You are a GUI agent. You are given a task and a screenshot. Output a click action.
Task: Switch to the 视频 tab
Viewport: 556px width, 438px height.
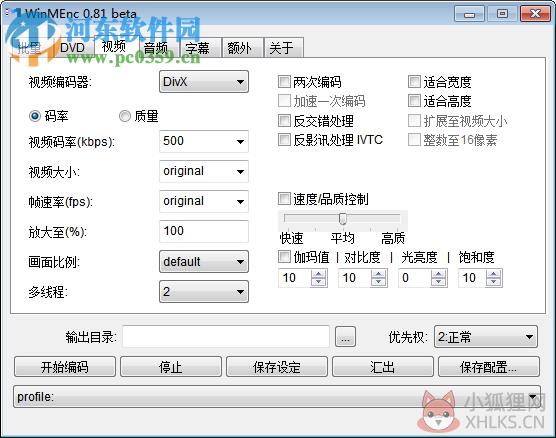tap(116, 46)
